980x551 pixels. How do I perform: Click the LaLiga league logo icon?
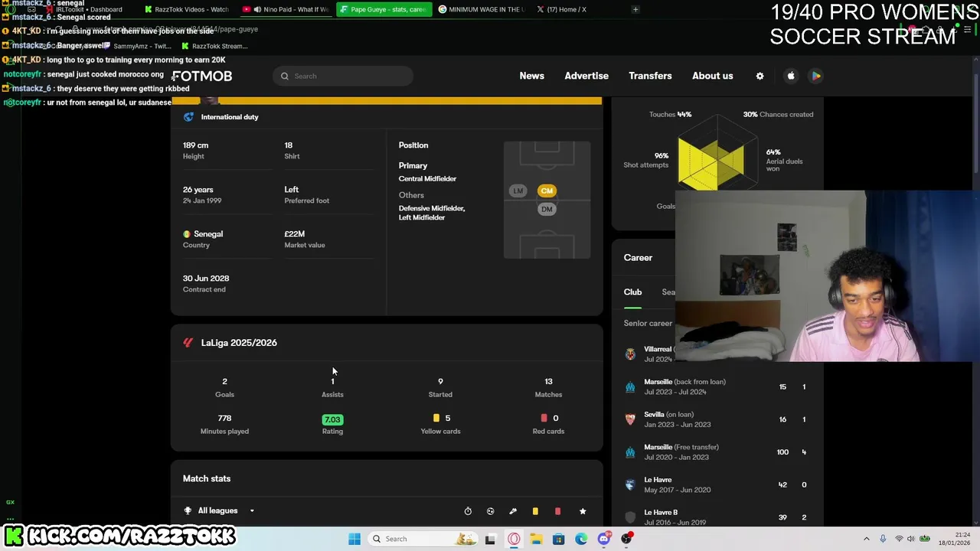pos(188,343)
